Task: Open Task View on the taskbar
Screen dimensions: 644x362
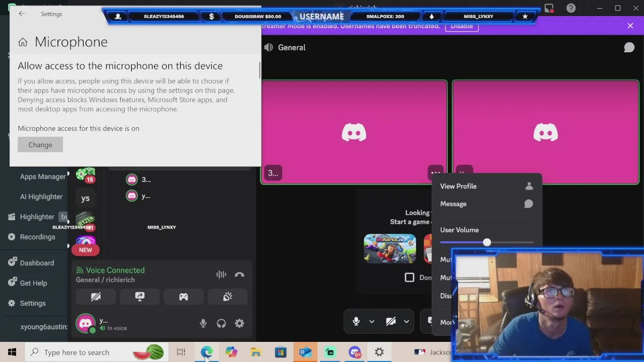Action: coord(181,352)
